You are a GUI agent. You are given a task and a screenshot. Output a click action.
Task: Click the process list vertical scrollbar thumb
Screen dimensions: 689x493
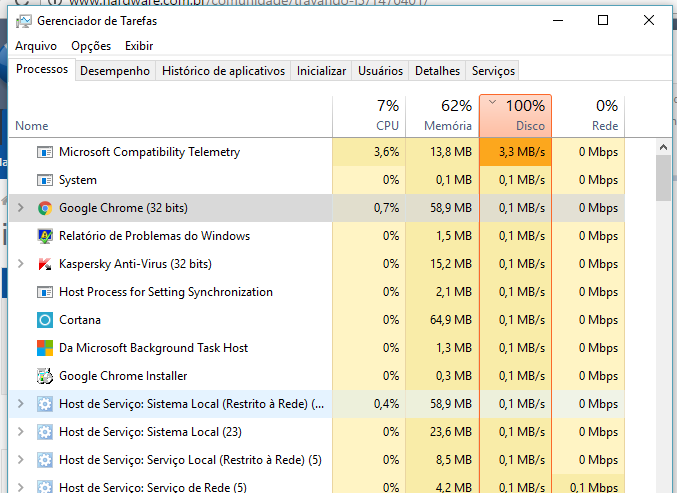click(664, 178)
